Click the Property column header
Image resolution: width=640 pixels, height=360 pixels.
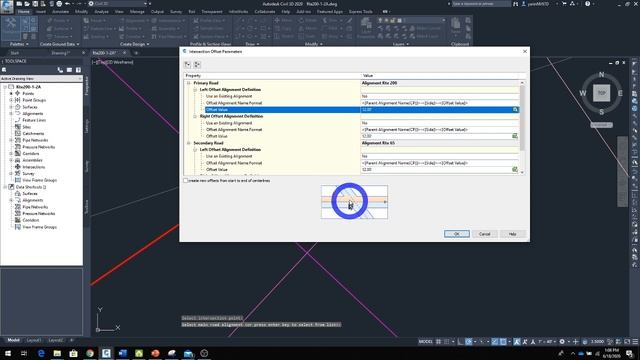272,76
